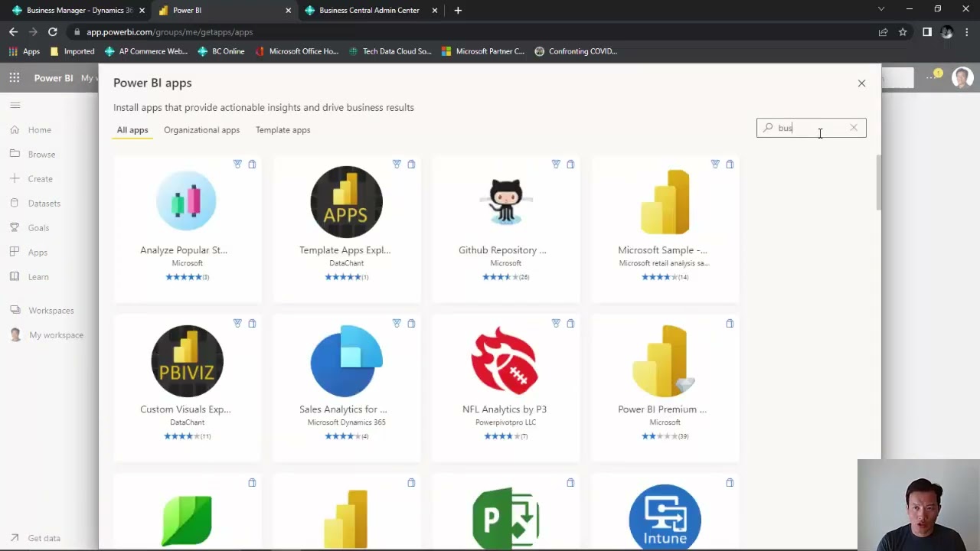The width and height of the screenshot is (980, 551).
Task: Click the Power BI Premium app title
Action: pos(662,409)
